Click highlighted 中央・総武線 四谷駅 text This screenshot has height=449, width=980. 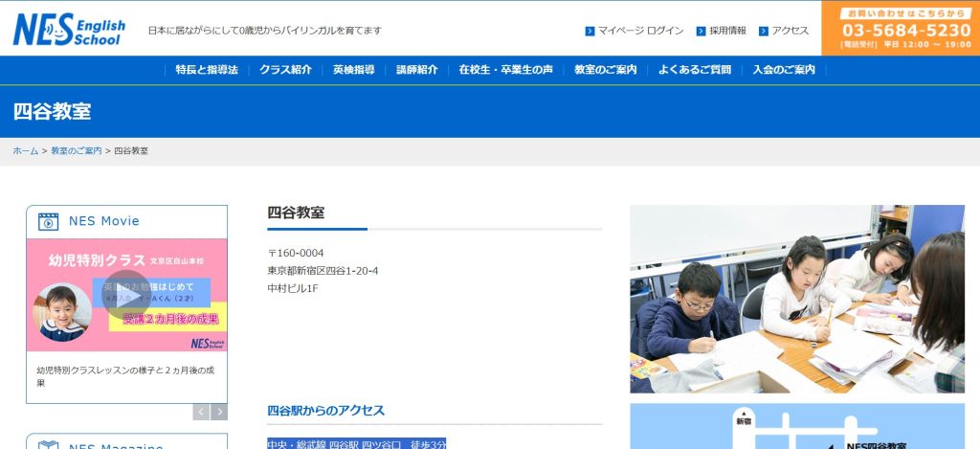point(356,443)
